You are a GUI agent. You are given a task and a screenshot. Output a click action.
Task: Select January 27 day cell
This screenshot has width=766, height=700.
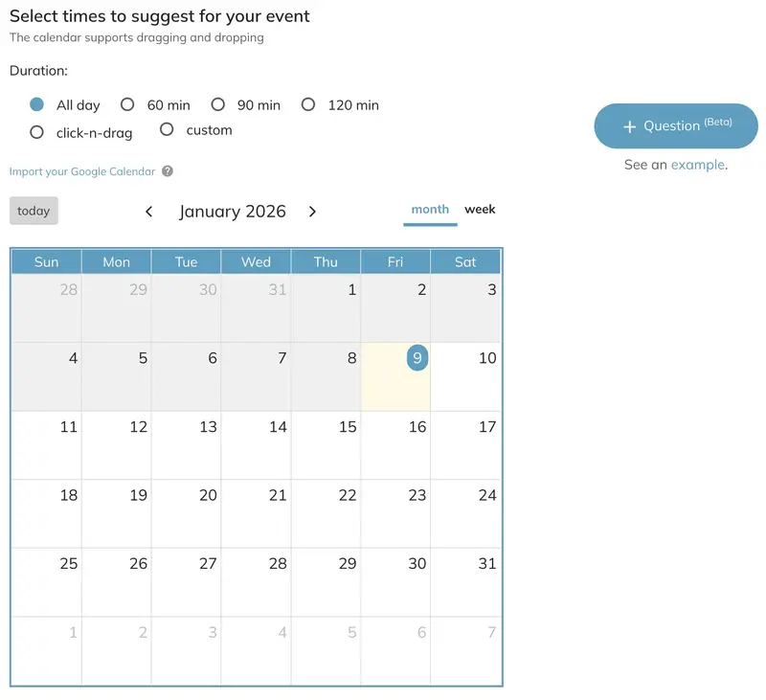tap(186, 582)
